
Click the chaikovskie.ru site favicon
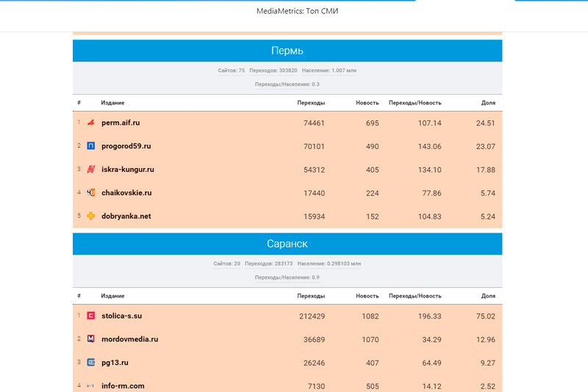coord(91,193)
